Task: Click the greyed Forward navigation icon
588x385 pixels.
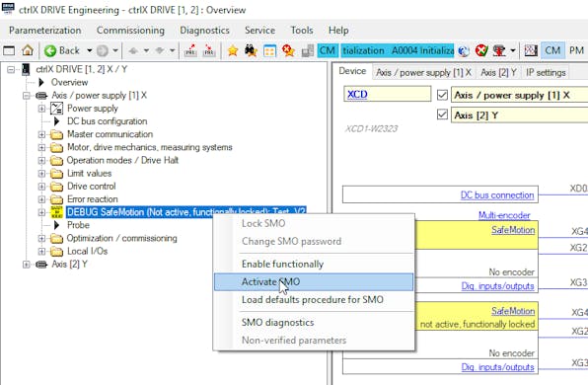Action: 103,50
